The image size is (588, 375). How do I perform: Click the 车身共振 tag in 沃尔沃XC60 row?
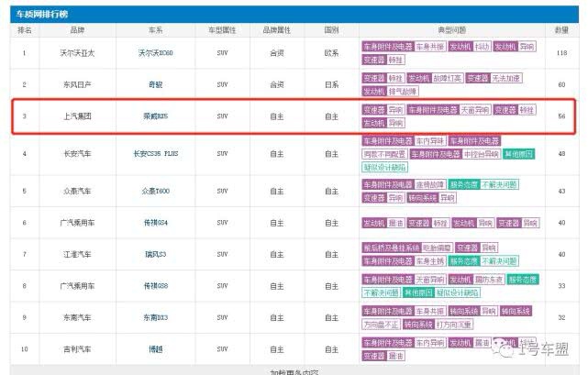(x=430, y=47)
